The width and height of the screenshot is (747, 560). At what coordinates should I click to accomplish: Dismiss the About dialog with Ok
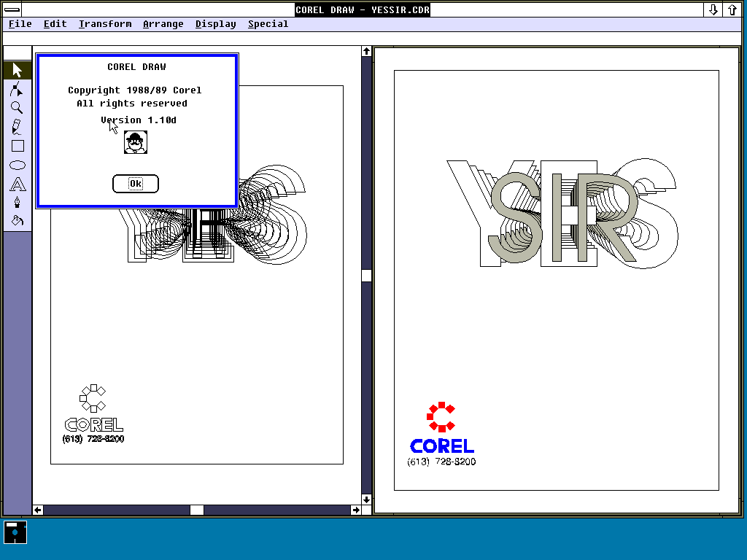click(x=136, y=184)
